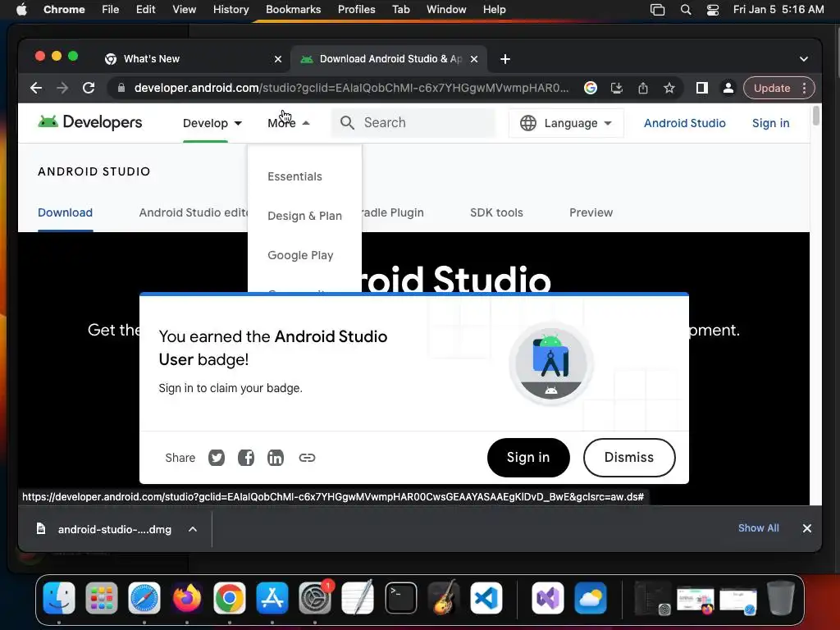This screenshot has width=840, height=630.
Task: Click the Update button in Chrome
Action: (771, 88)
